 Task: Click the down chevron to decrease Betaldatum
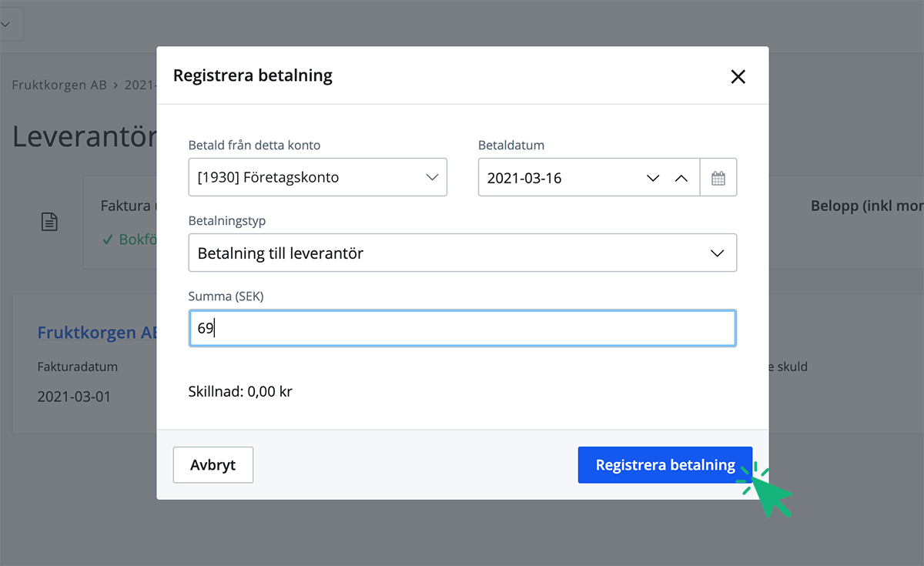[x=653, y=177]
